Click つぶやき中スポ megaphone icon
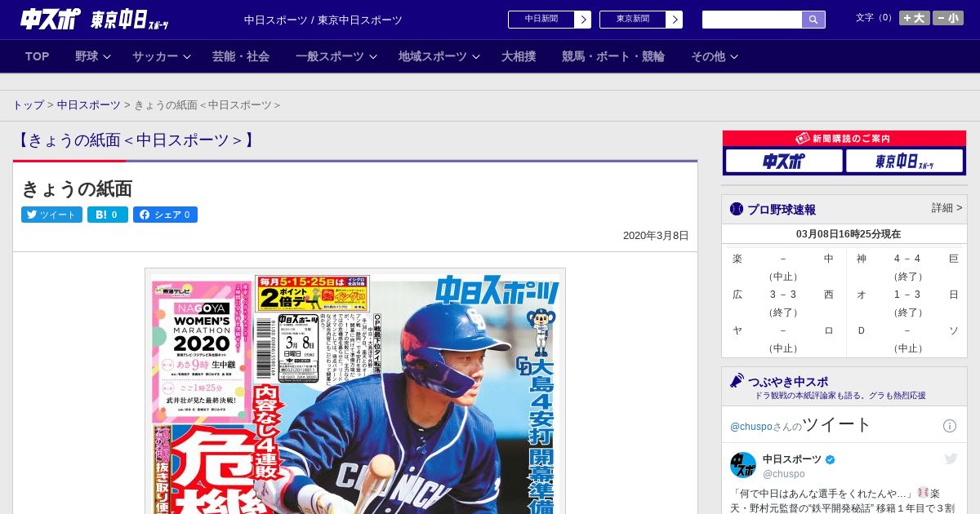This screenshot has width=980, height=514. (x=737, y=380)
